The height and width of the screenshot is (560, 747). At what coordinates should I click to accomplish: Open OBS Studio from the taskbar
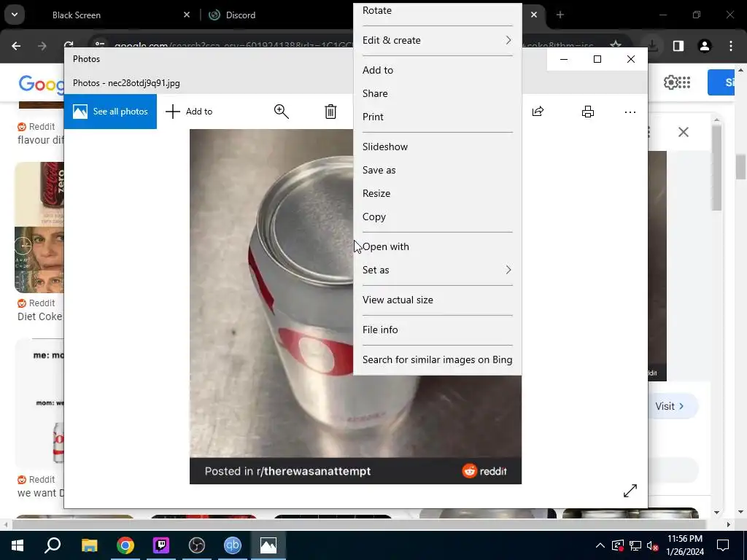click(x=197, y=545)
